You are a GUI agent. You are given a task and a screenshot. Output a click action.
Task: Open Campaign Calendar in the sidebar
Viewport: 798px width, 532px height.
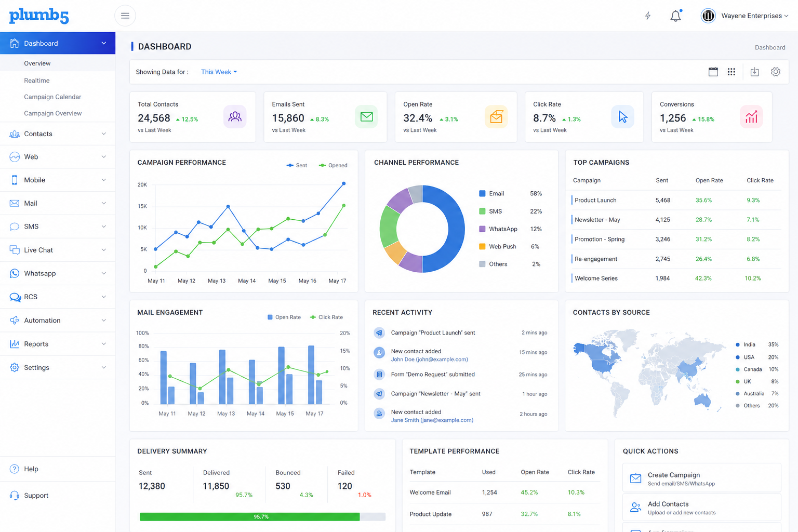(x=52, y=97)
